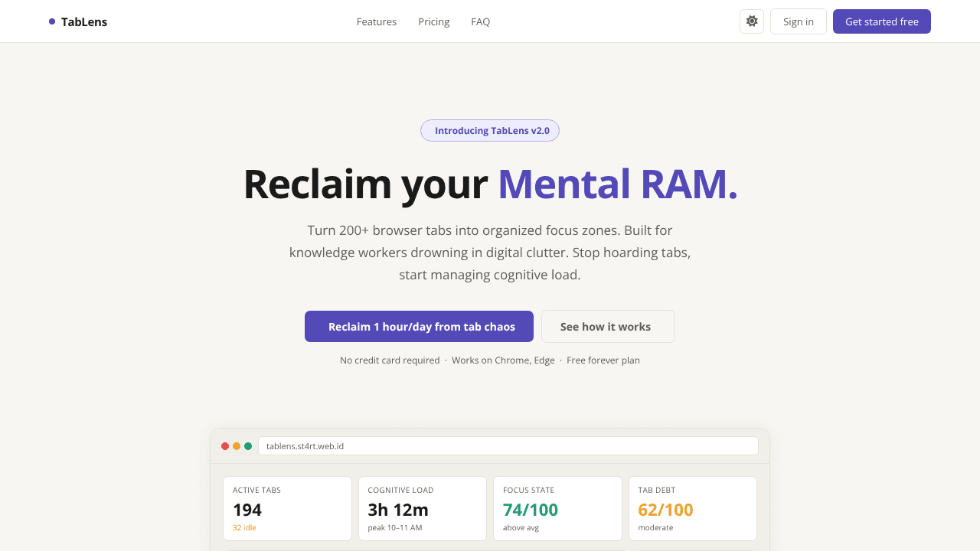Click the 'peak 10–11 AM' text

pos(395,528)
